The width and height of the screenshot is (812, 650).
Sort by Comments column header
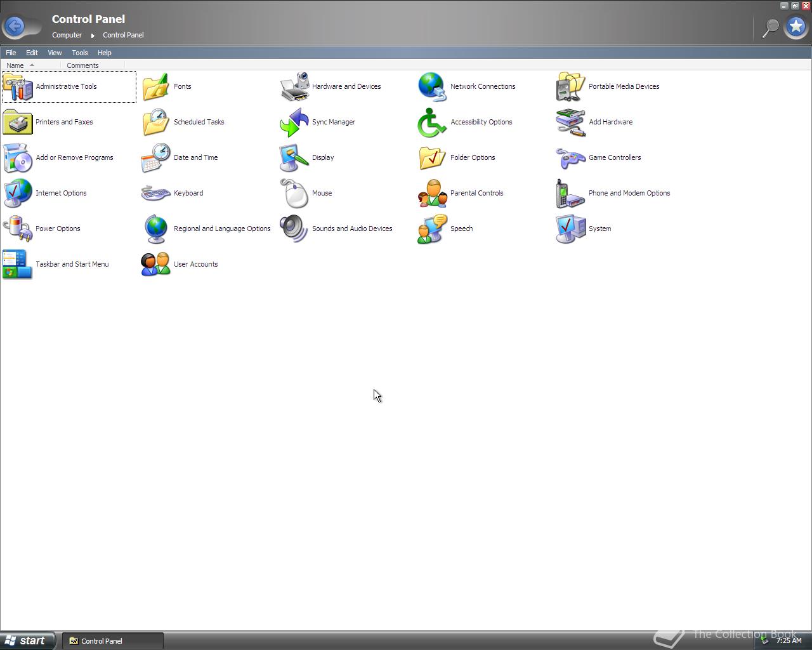(x=93, y=65)
